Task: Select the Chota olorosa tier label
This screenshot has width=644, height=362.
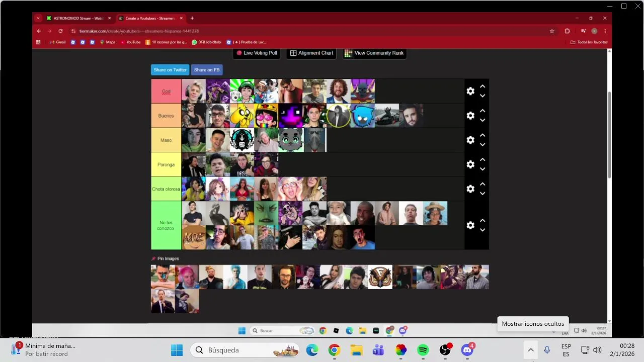Action: (x=166, y=189)
